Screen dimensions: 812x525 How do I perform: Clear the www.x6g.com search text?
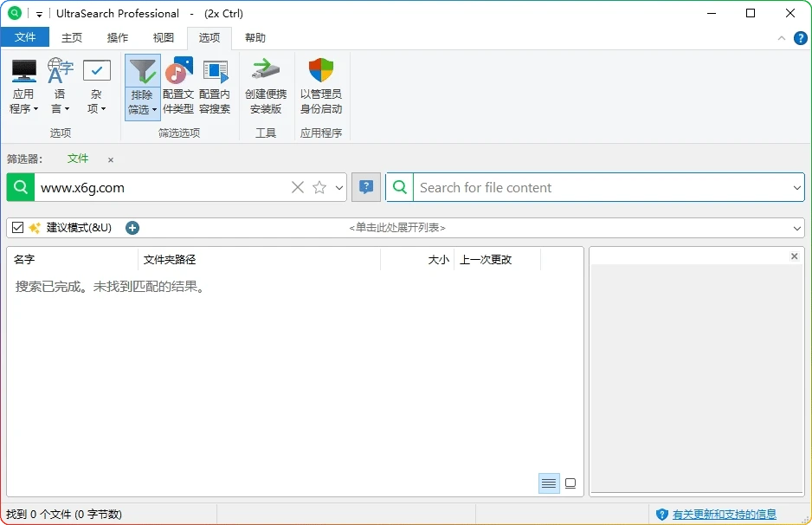[x=298, y=187]
